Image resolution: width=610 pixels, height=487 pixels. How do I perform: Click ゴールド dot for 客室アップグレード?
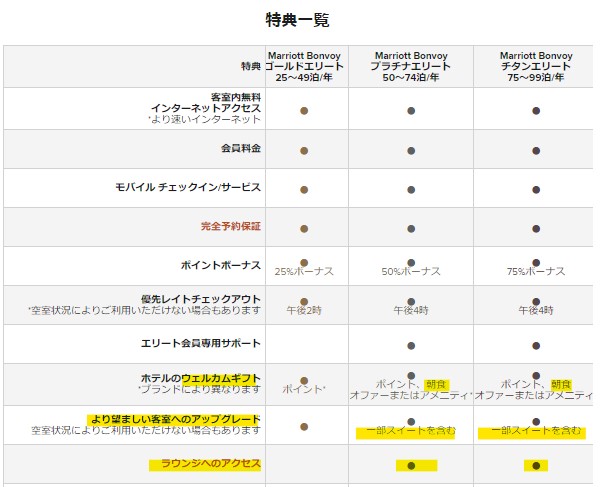pos(304,427)
